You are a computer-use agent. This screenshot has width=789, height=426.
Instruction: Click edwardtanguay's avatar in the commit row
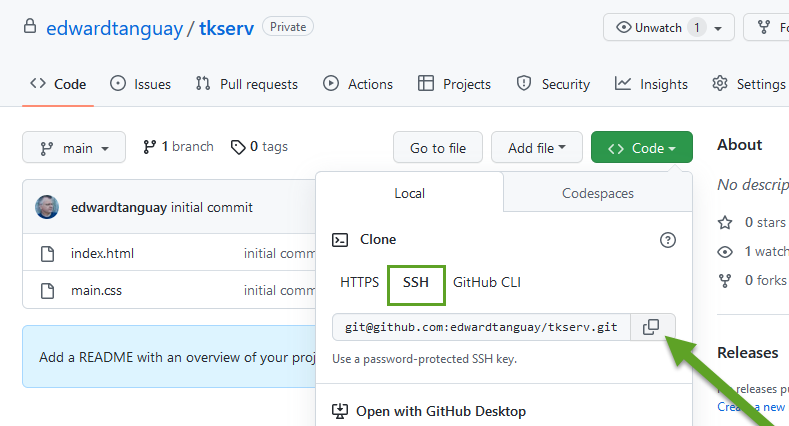47,207
